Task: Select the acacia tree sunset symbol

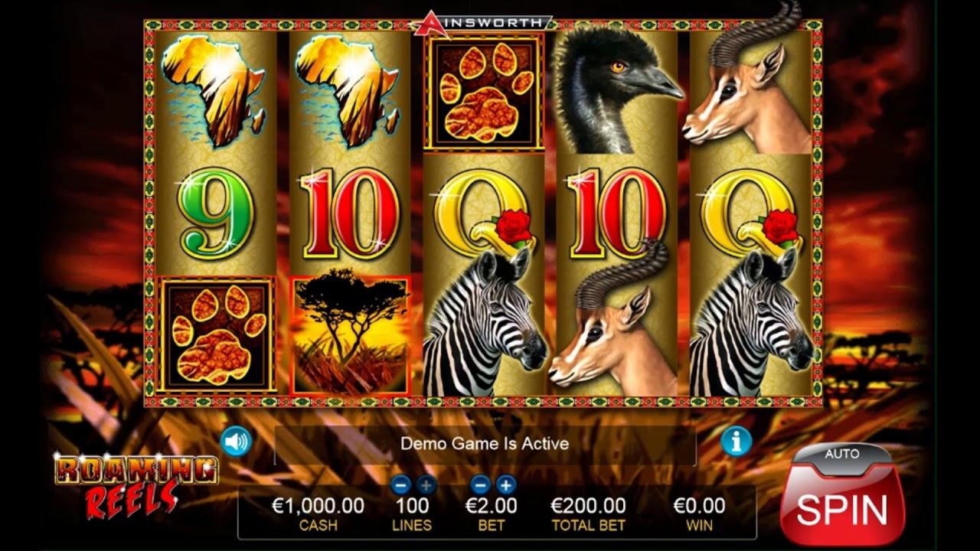Action: [x=350, y=331]
